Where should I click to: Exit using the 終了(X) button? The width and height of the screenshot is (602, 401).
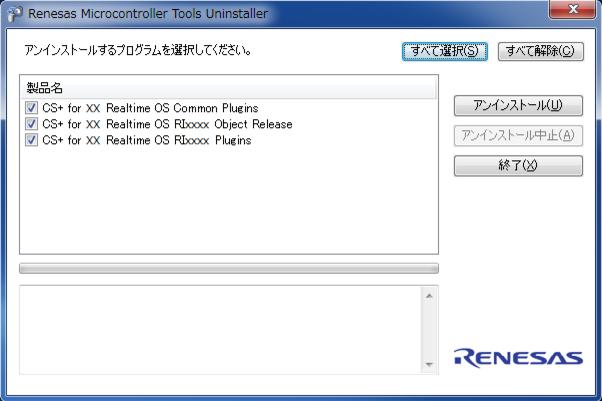[x=517, y=165]
